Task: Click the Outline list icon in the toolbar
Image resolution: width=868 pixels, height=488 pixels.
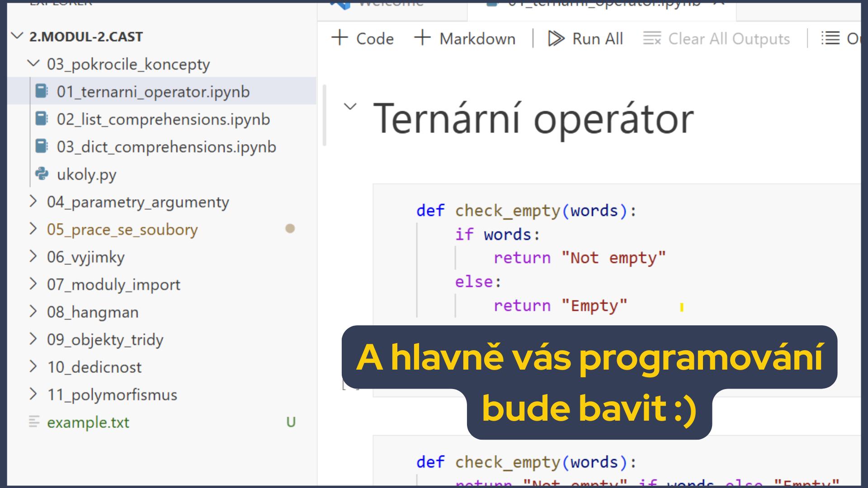Action: pyautogui.click(x=830, y=38)
